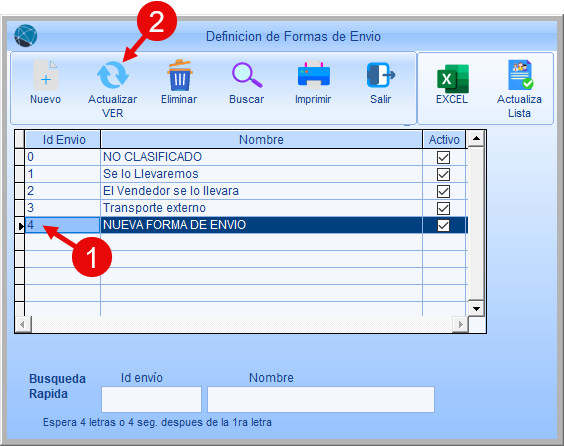Toggle Activo for NUEVA FORMA DE ENVIO
The image size is (564, 446).
coord(443,226)
